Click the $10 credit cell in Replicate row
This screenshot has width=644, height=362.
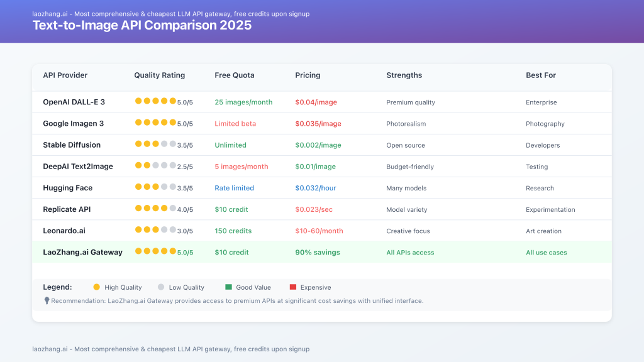coord(231,209)
